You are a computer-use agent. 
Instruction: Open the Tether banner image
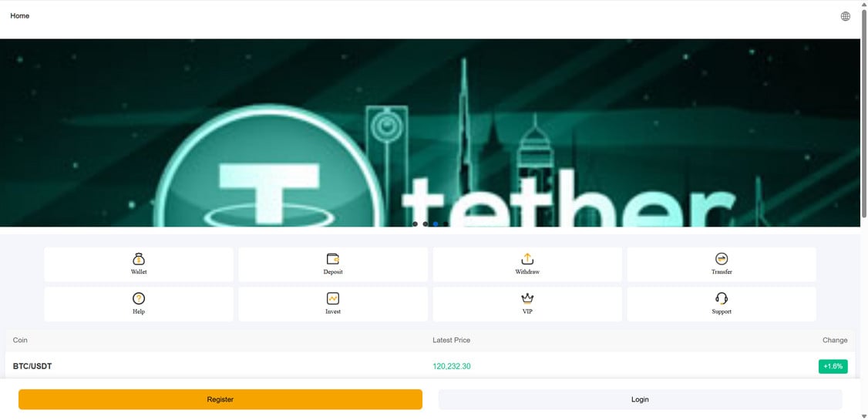click(x=430, y=133)
